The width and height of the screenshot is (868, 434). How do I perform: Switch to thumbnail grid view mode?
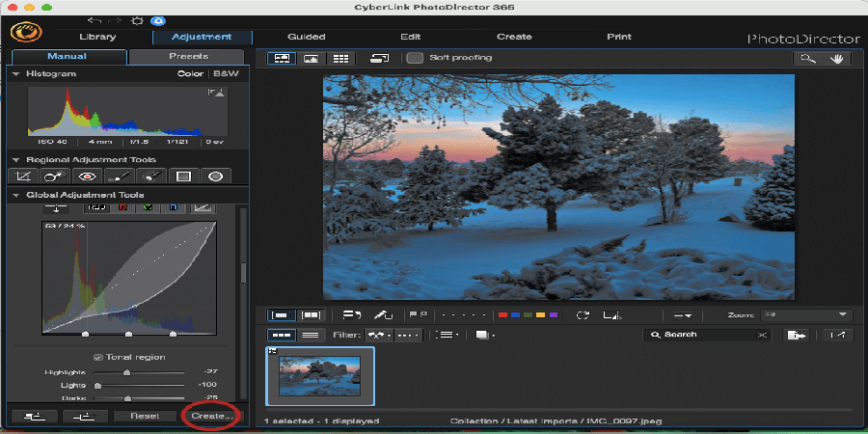(x=340, y=58)
